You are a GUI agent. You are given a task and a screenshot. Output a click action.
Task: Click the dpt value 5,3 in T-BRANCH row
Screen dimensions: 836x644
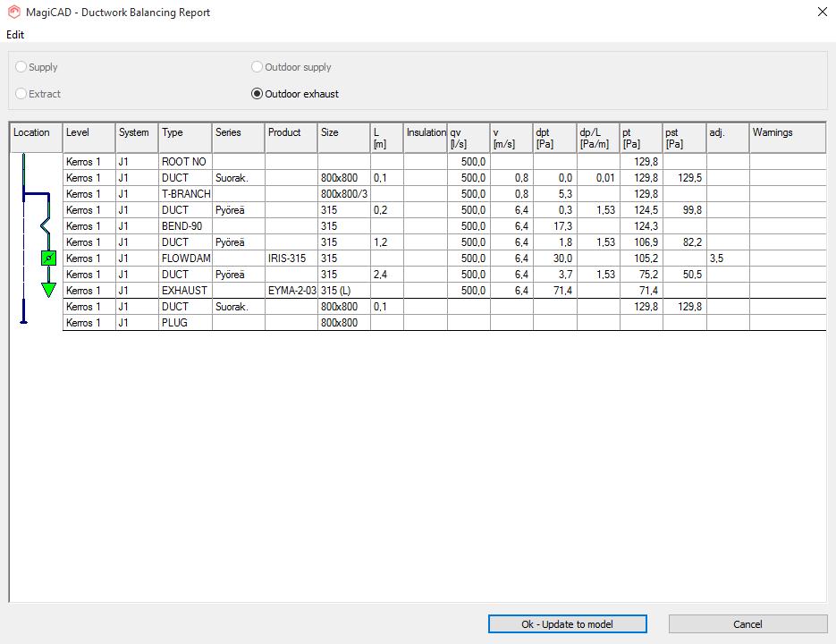pyautogui.click(x=555, y=194)
